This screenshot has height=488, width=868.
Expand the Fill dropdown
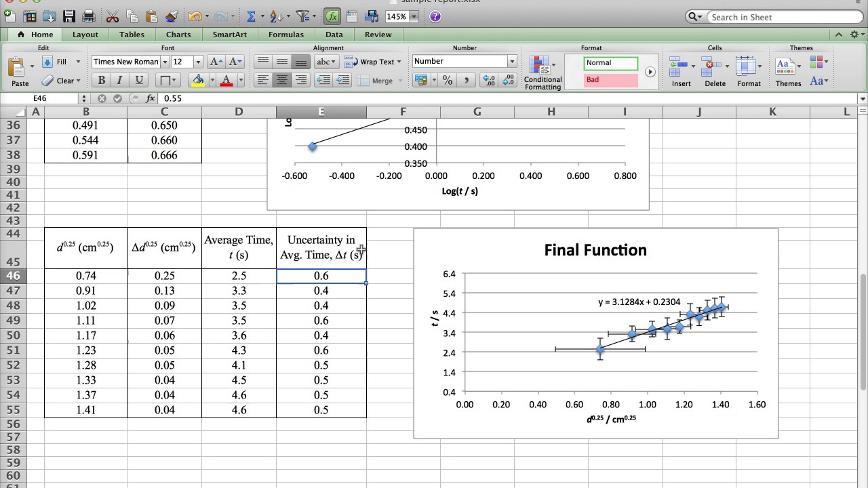tap(78, 62)
